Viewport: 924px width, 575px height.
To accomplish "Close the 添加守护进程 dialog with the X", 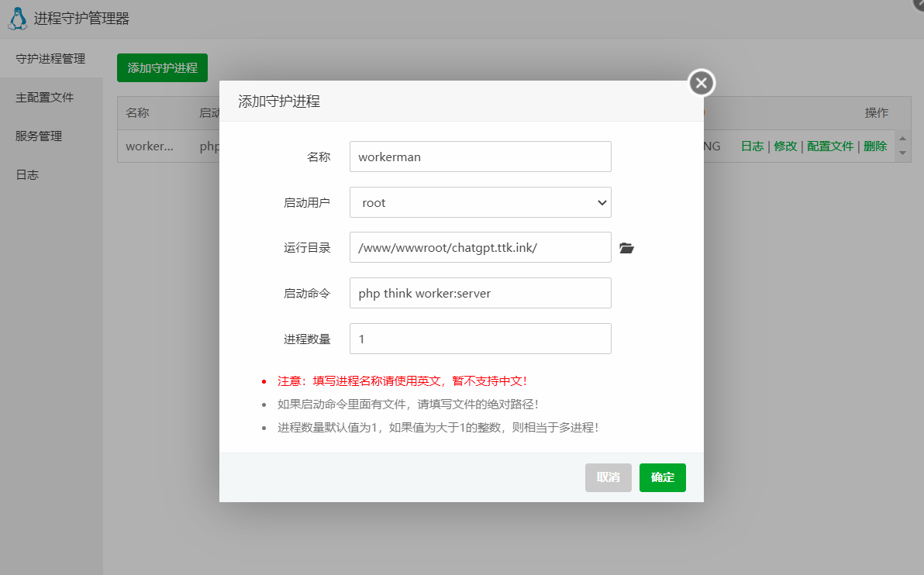I will 701,82.
